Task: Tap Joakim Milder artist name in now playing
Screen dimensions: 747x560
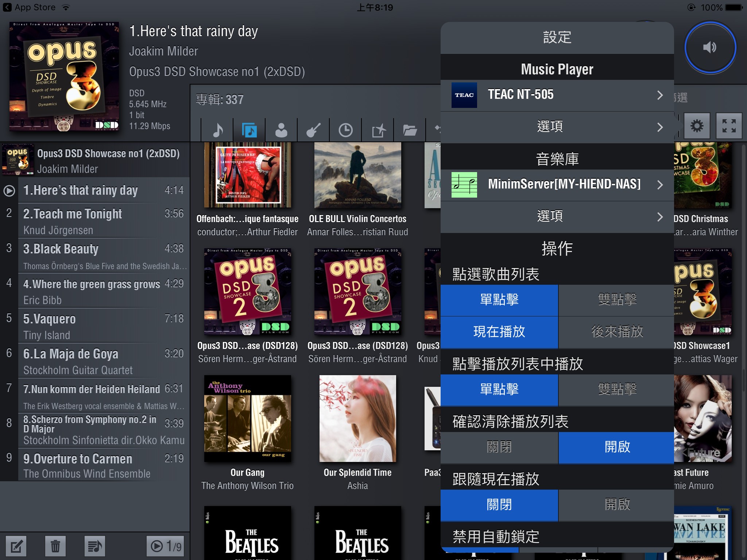Action: (x=163, y=51)
